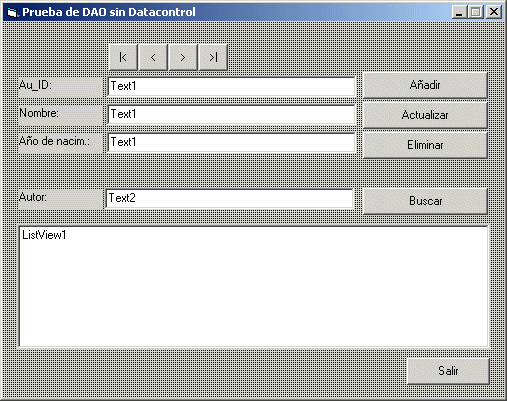Screen dimensions: 507x401
Task: Open the form icon in title bar
Action: 12,12
